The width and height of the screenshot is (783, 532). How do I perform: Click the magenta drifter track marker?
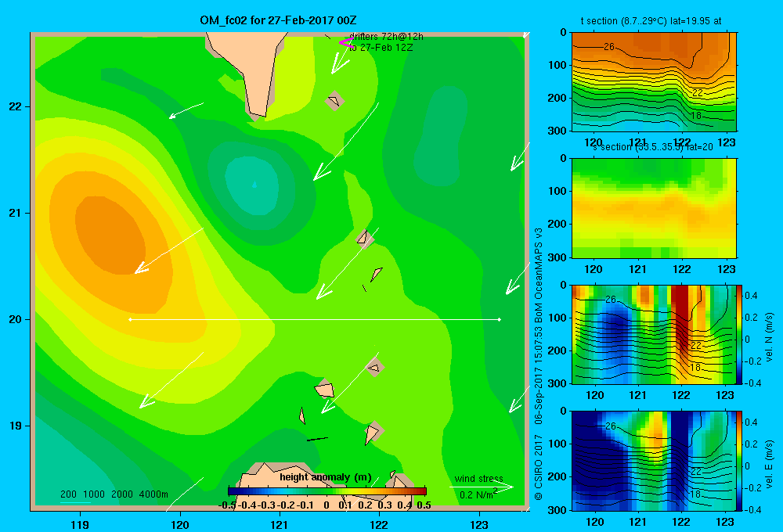tap(346, 43)
